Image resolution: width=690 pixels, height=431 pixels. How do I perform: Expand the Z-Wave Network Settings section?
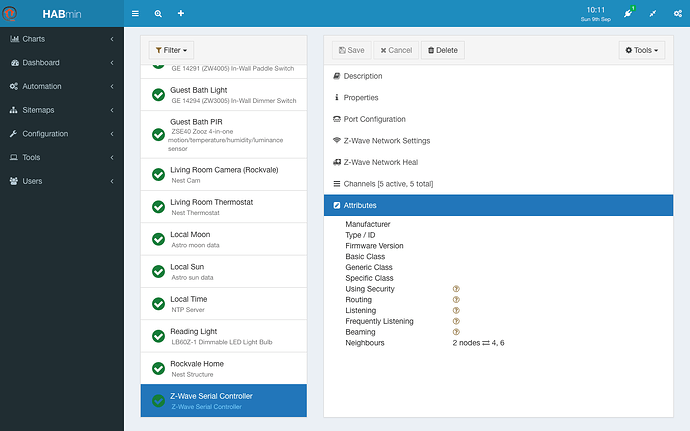tap(498, 141)
